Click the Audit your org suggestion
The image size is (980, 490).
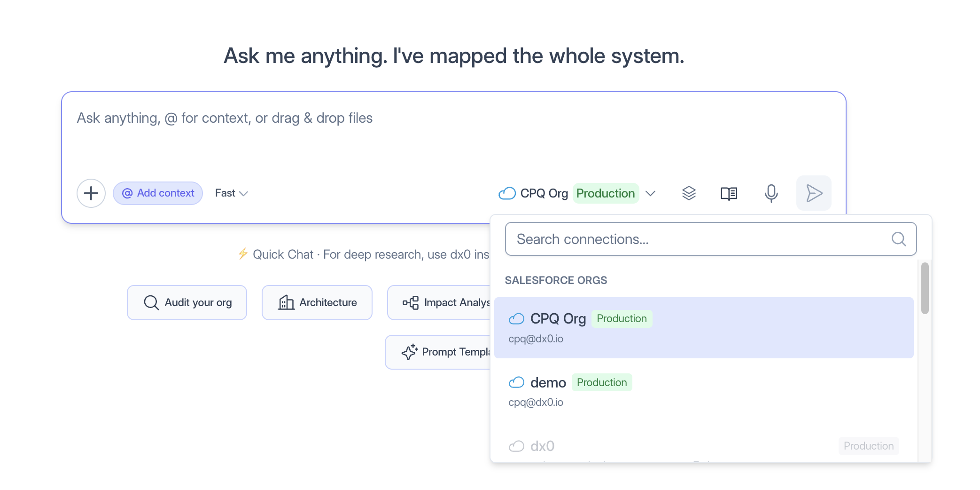[187, 302]
